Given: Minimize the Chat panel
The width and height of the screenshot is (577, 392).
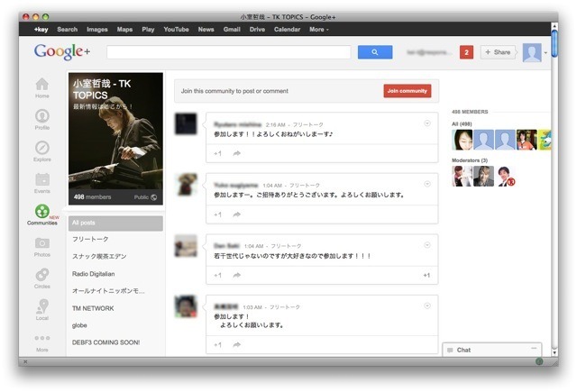Looking at the screenshot, I should [x=534, y=348].
